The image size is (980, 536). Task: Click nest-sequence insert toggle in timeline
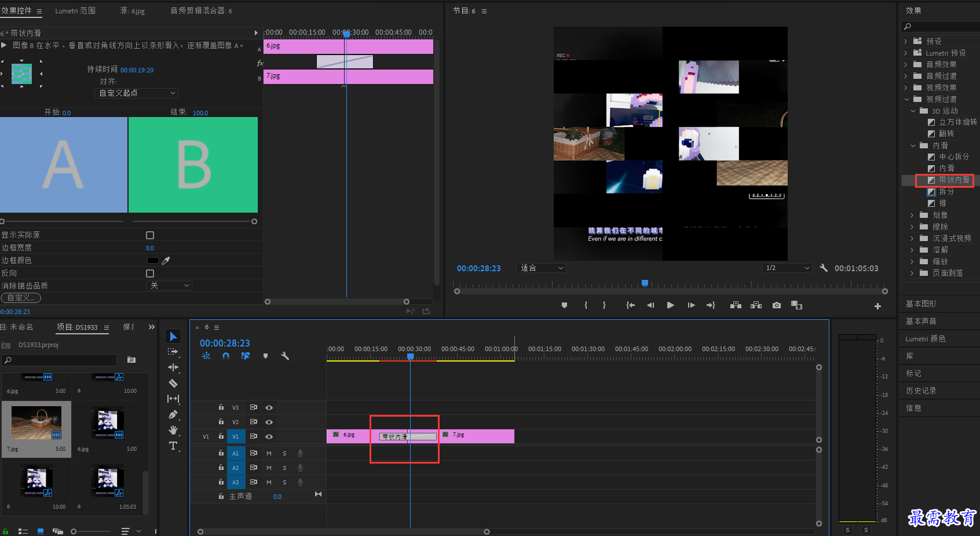pos(206,356)
